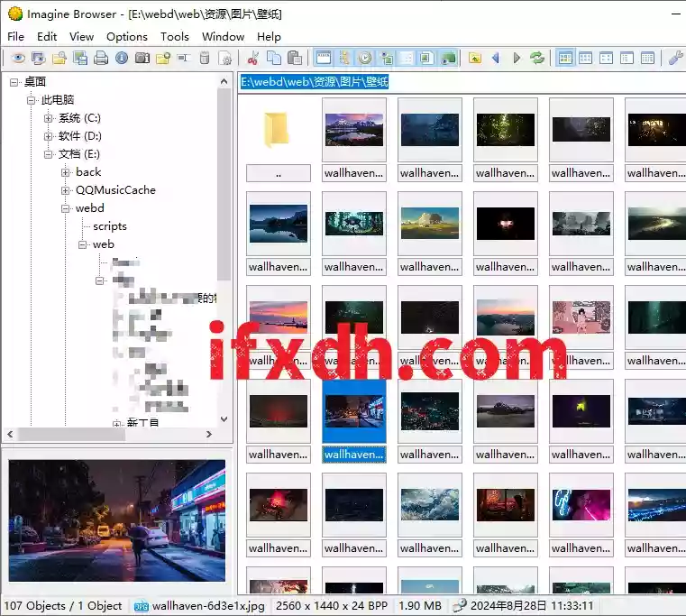686x616 pixels.
Task: Collapse the web folder node
Action: (x=83, y=244)
